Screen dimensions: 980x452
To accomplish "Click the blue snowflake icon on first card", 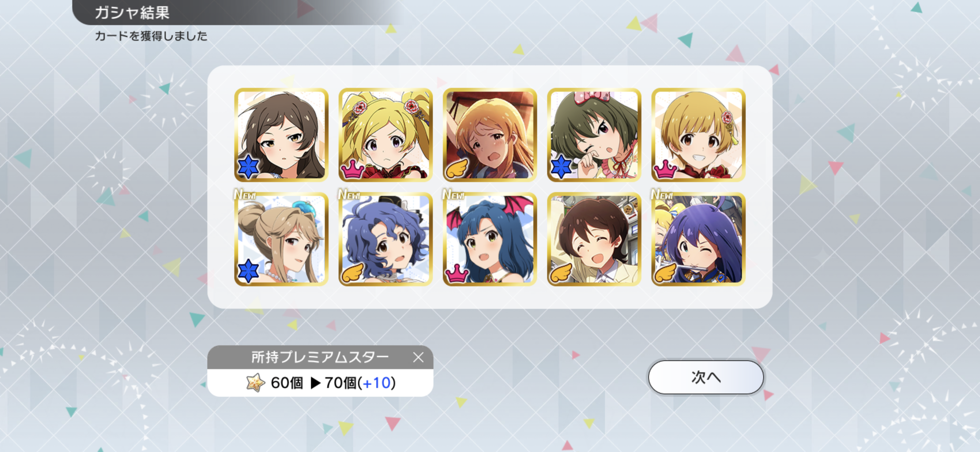I will click(x=248, y=167).
